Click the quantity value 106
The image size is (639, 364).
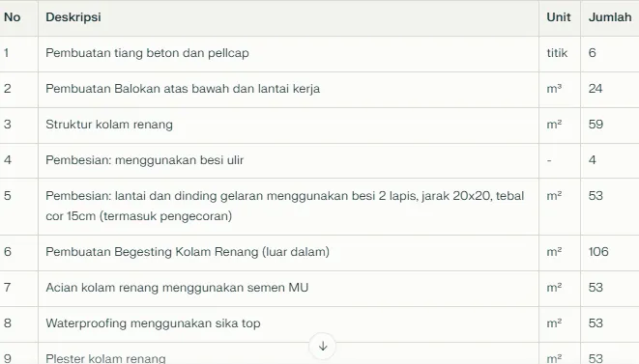(598, 252)
